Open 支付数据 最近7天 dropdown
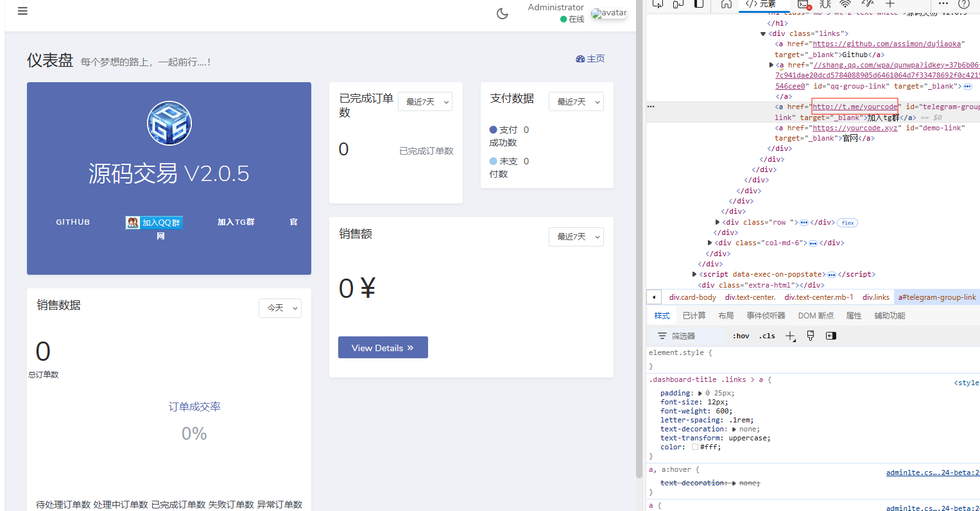This screenshot has height=511, width=980. (x=576, y=101)
